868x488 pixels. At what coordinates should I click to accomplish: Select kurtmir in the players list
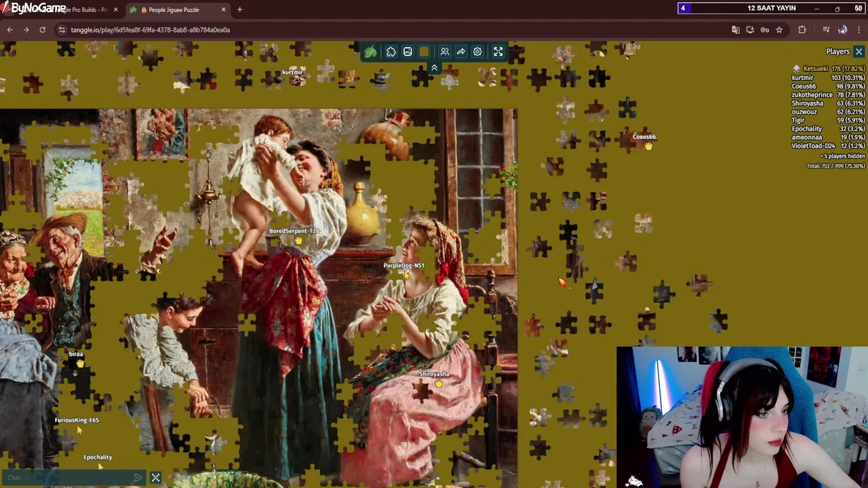coord(829,78)
